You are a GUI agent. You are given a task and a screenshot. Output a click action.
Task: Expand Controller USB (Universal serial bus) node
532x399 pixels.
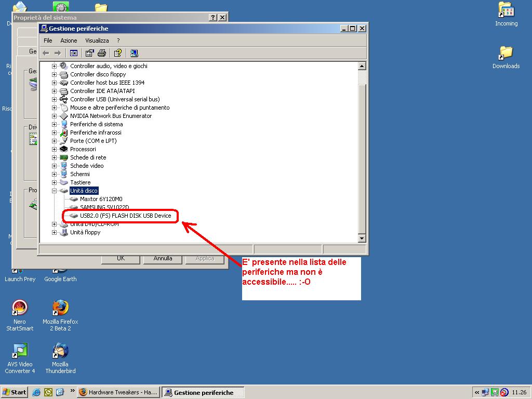pos(55,99)
